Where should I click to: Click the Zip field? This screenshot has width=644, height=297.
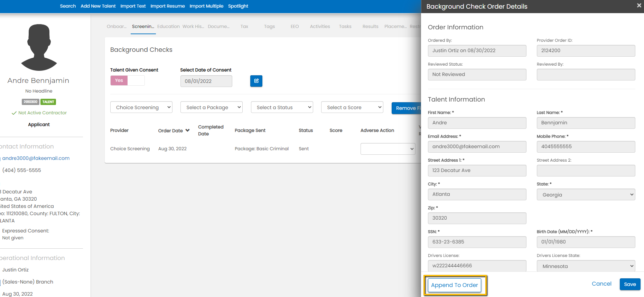coord(477,218)
